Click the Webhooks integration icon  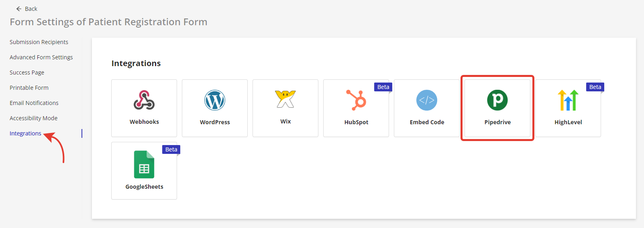point(144,100)
